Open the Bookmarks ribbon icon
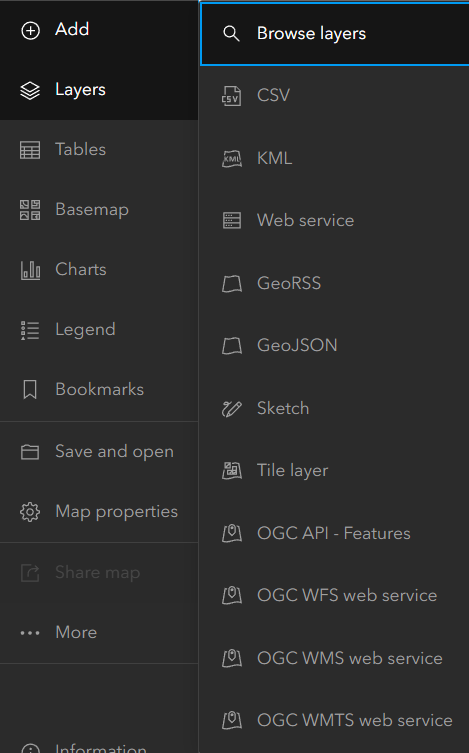Screen dimensions: 469x753 [30, 389]
